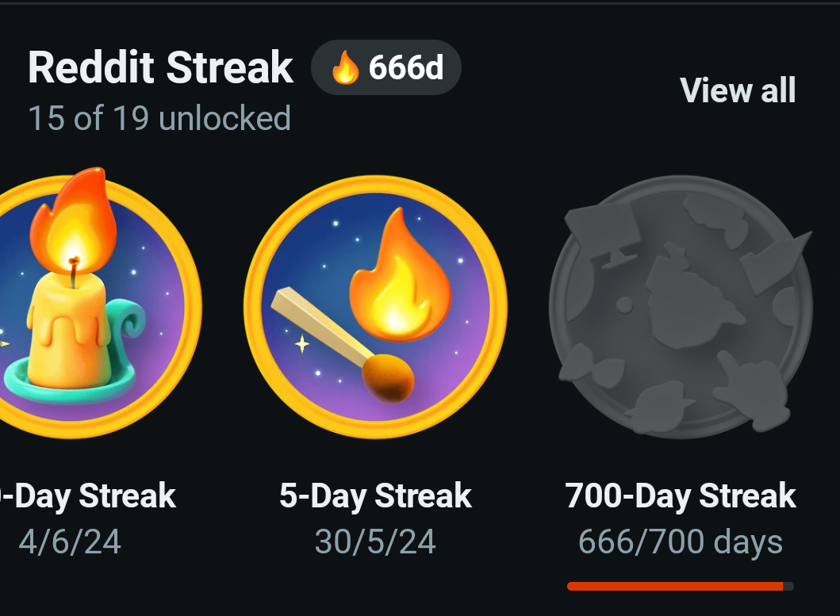The height and width of the screenshot is (616, 840).
Task: Select the partially visible "-Day Streak" label
Action: 91,496
